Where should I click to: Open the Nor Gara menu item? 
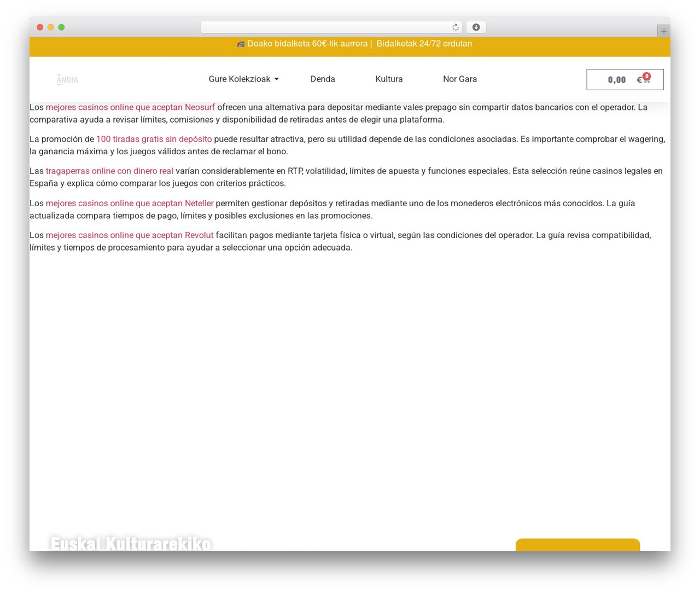[460, 79]
